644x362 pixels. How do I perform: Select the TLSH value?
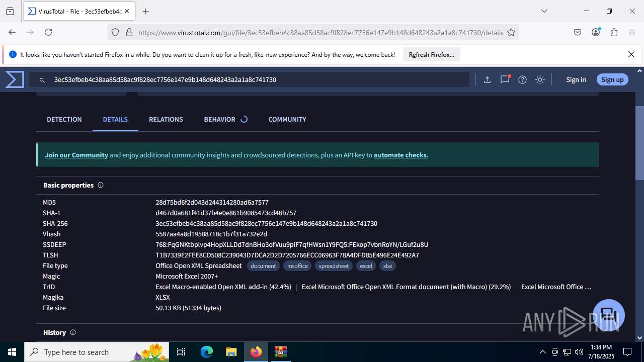click(287, 255)
